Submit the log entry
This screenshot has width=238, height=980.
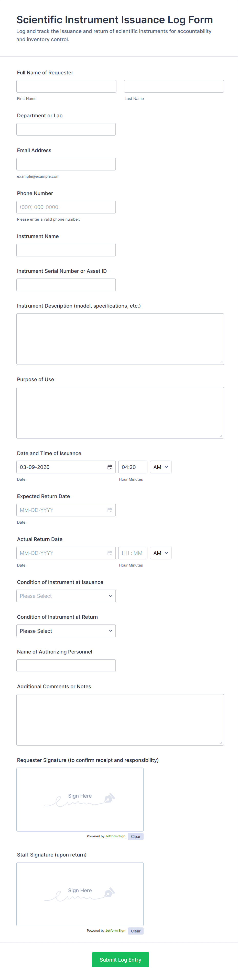(120, 960)
